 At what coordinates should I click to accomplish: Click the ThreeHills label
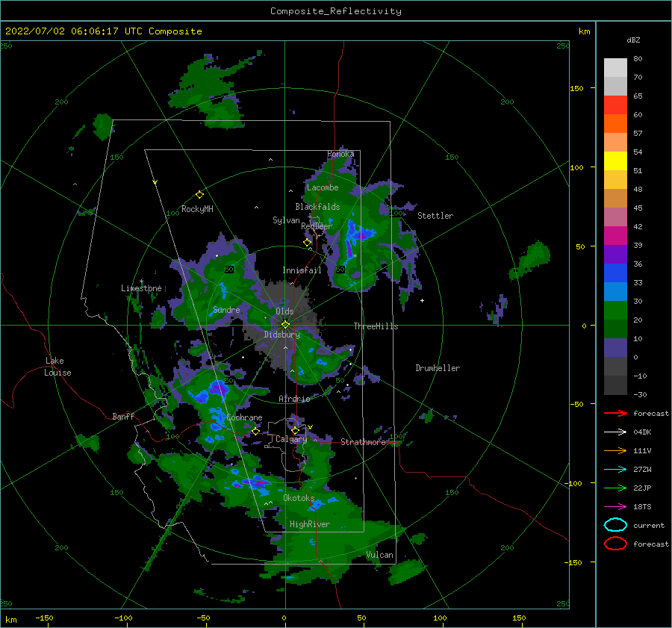click(x=376, y=326)
